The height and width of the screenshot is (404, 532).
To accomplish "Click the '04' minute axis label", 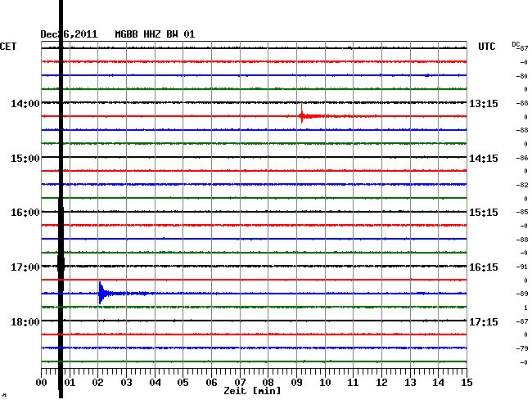I will click(x=155, y=383).
